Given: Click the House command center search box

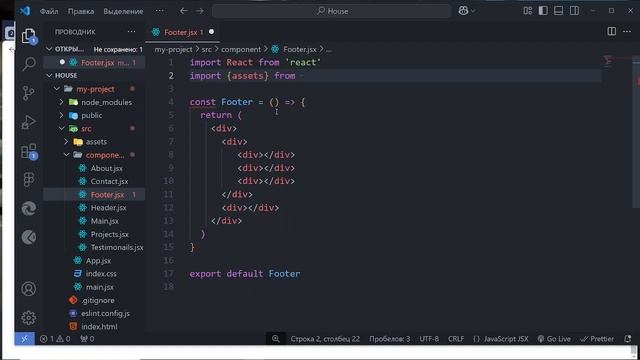Looking at the screenshot, I should [x=331, y=11].
